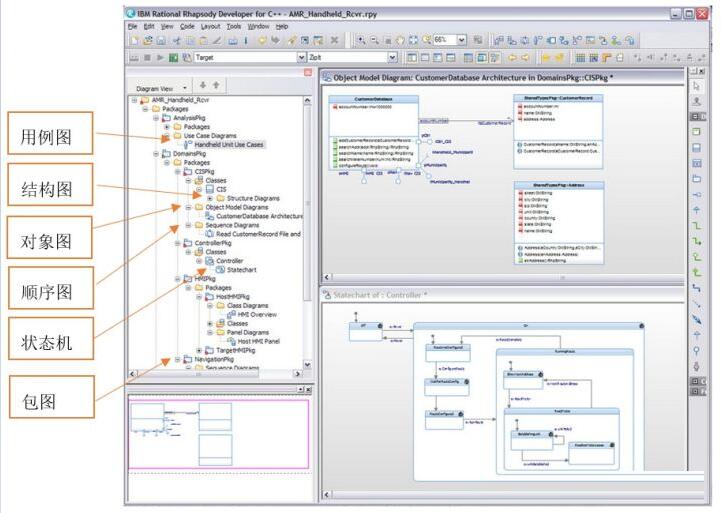Open the Target configuration dropdown
This screenshot has height=513, width=728.
[x=301, y=58]
